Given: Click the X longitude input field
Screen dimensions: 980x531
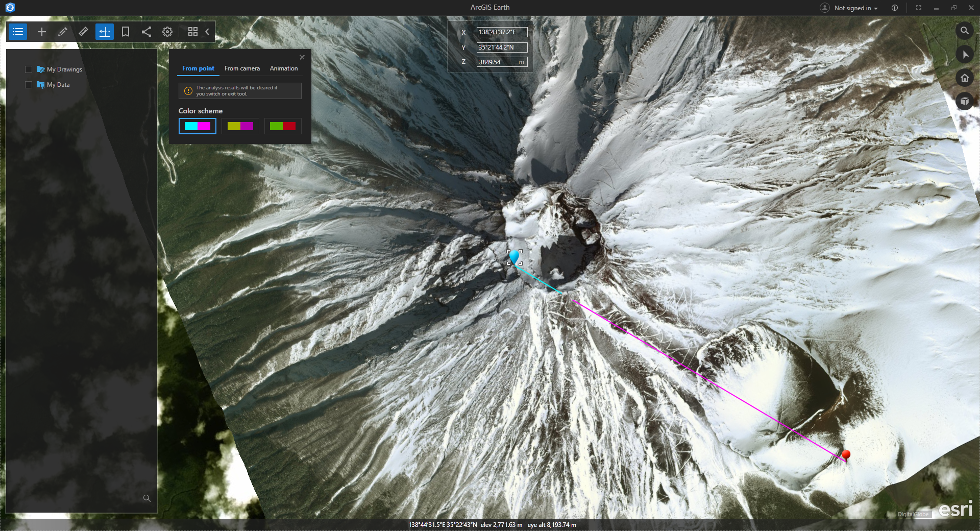Looking at the screenshot, I should [502, 32].
